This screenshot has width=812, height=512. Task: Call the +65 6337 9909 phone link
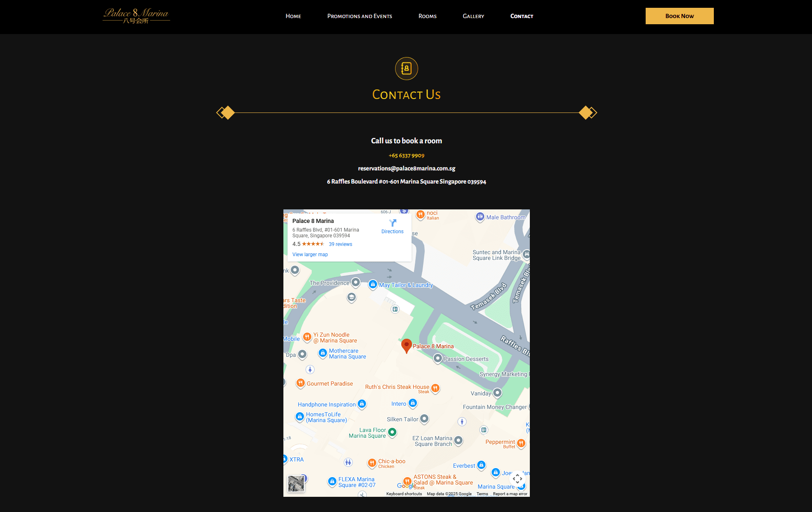(407, 156)
